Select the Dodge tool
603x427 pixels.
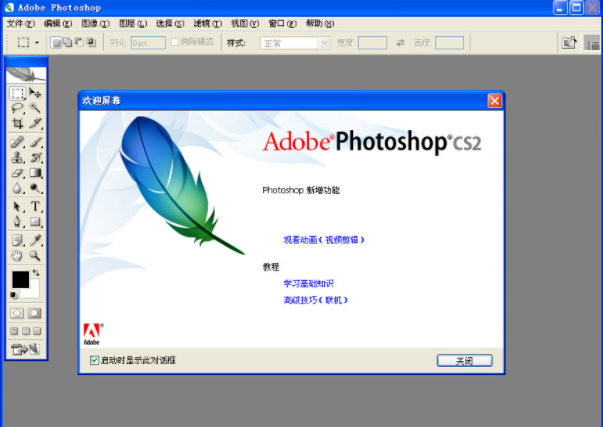(35, 188)
